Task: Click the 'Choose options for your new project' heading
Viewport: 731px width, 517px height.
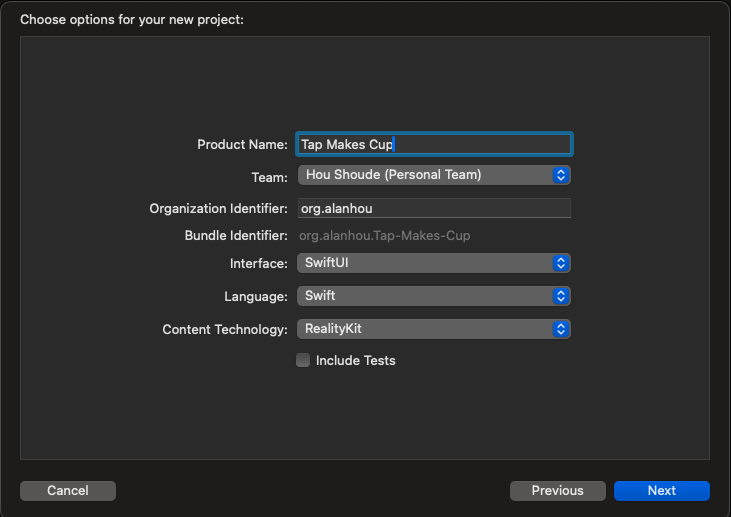Action: click(x=131, y=19)
